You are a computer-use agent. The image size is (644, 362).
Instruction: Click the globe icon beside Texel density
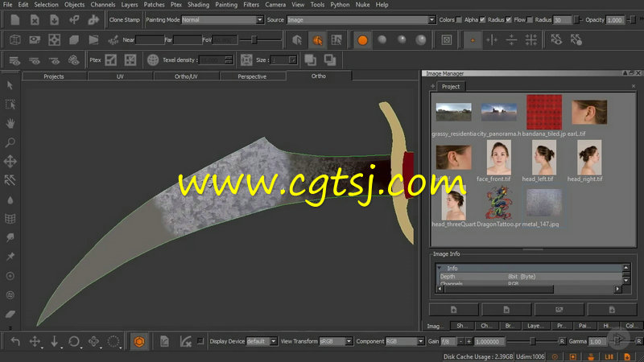pos(153,60)
